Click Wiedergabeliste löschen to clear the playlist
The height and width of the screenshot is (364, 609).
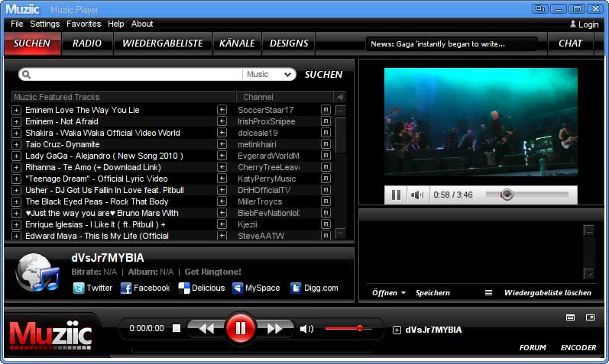click(x=547, y=293)
